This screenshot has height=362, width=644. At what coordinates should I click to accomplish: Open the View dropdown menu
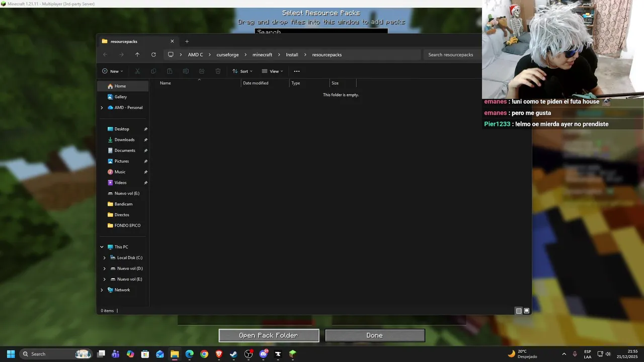click(273, 71)
